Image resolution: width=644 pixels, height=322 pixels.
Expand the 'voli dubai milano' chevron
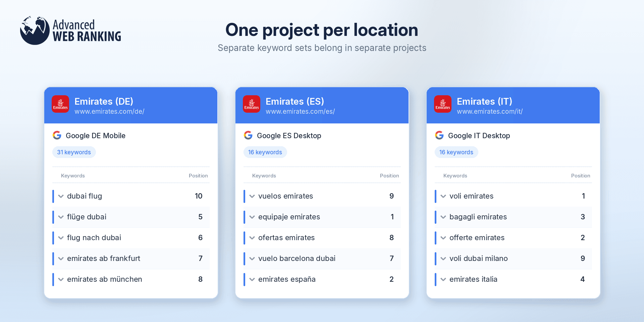pos(443,259)
